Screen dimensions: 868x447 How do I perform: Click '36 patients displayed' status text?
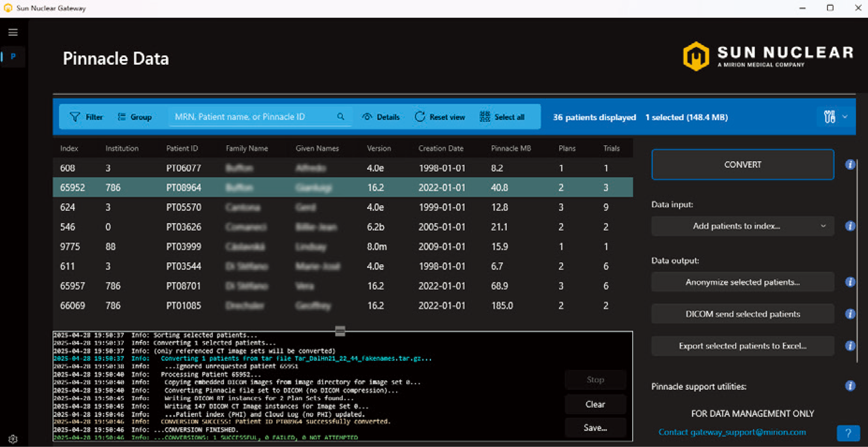click(594, 117)
